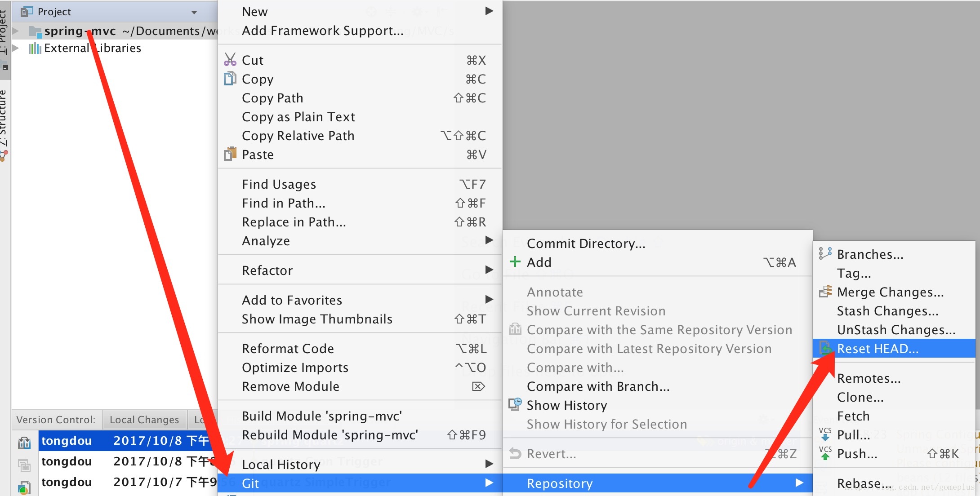
Task: Select Rebuild Module 'spring-mvc' option
Action: 330,435
